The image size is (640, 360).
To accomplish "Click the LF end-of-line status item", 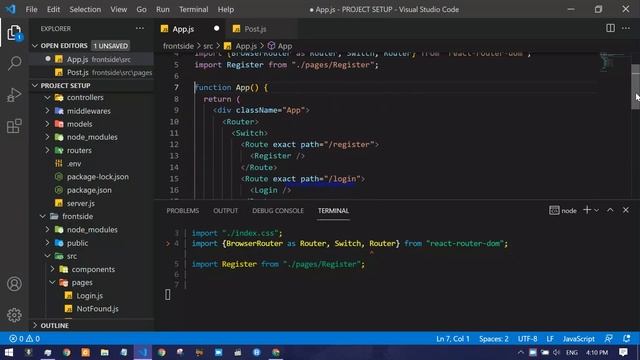I will (550, 339).
